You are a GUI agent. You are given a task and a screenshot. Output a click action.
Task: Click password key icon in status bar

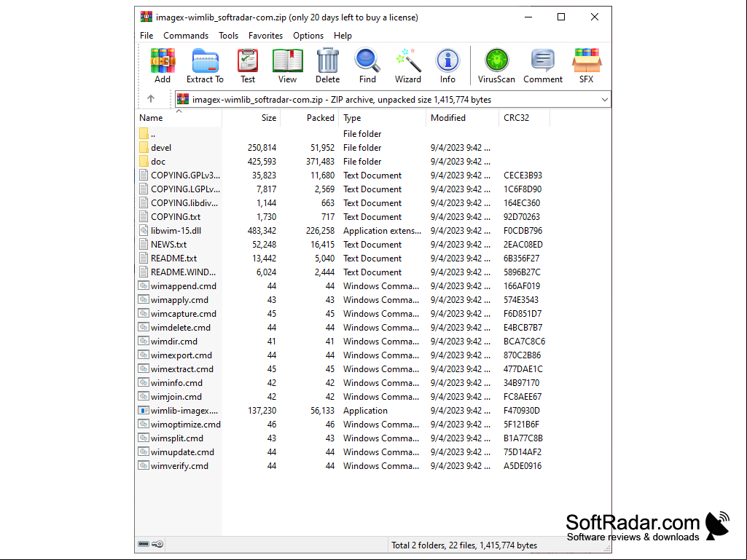click(157, 544)
